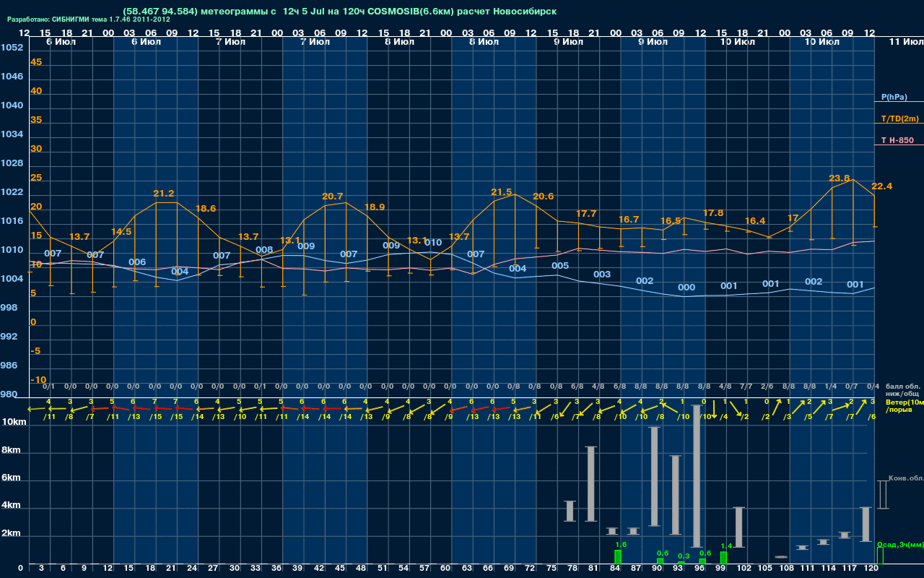This screenshot has width=924, height=578.
Task: Click the 14.5 temperature label
Action: 121,231
